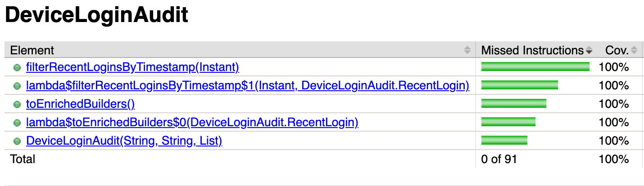Click sort arrows in Element column header
Image resolution: width=644 pixels, height=186 pixels.
click(x=467, y=50)
